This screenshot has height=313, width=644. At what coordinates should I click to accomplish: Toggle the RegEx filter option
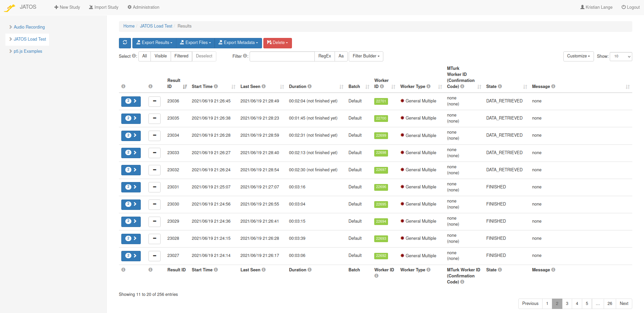coord(325,56)
